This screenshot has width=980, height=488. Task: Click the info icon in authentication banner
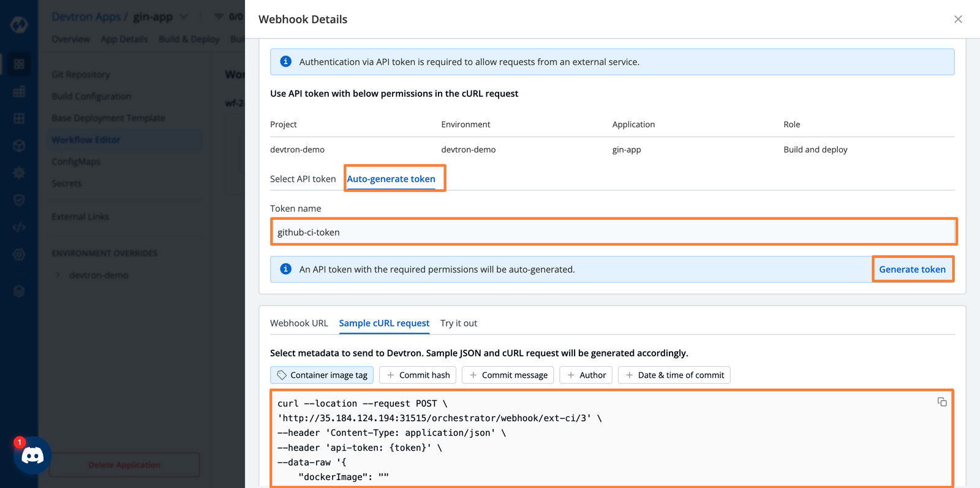(285, 61)
